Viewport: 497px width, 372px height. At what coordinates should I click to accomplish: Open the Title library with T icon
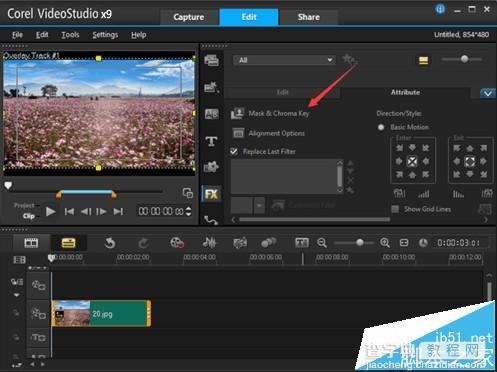pos(211,141)
